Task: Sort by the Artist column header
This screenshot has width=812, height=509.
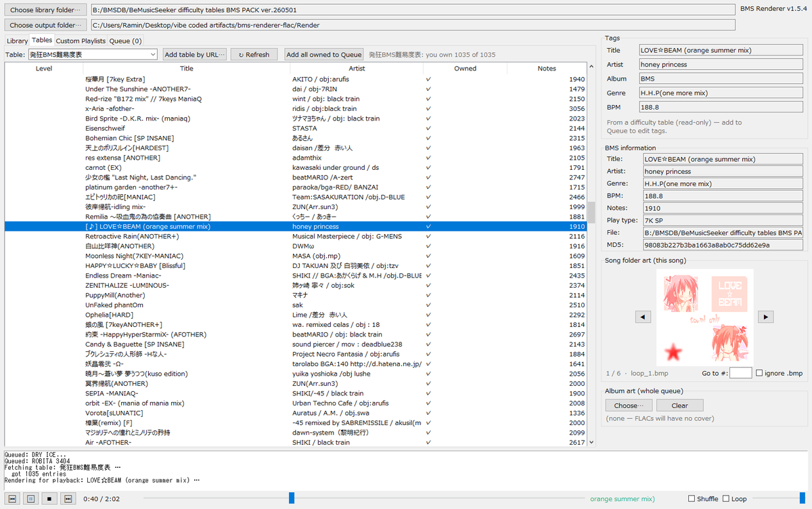Action: coord(357,68)
